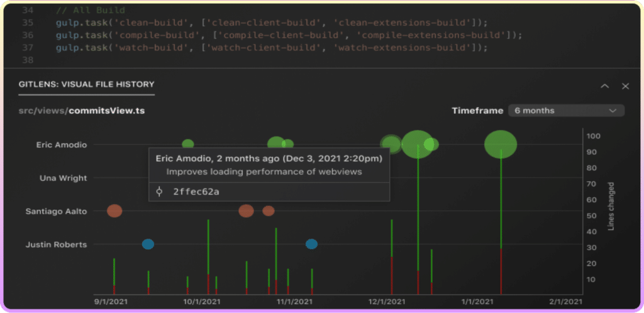Click the commit icon beside 2ffec62a
The height and width of the screenshot is (313, 644).
159,191
